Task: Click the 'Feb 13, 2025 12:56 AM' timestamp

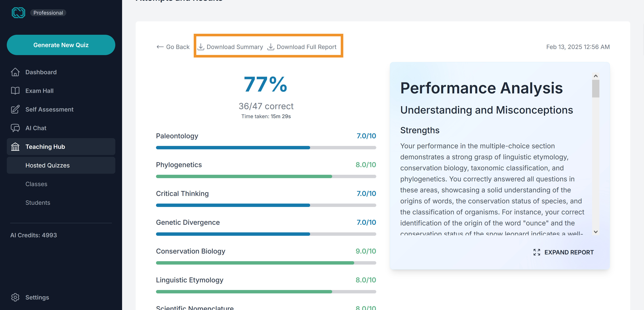Action: 578,47
